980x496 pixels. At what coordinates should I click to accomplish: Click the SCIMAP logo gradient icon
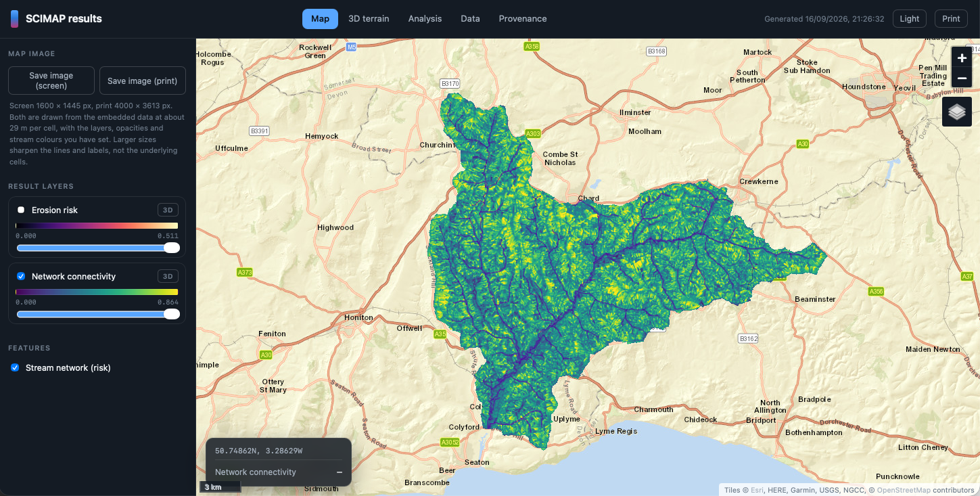[x=14, y=19]
